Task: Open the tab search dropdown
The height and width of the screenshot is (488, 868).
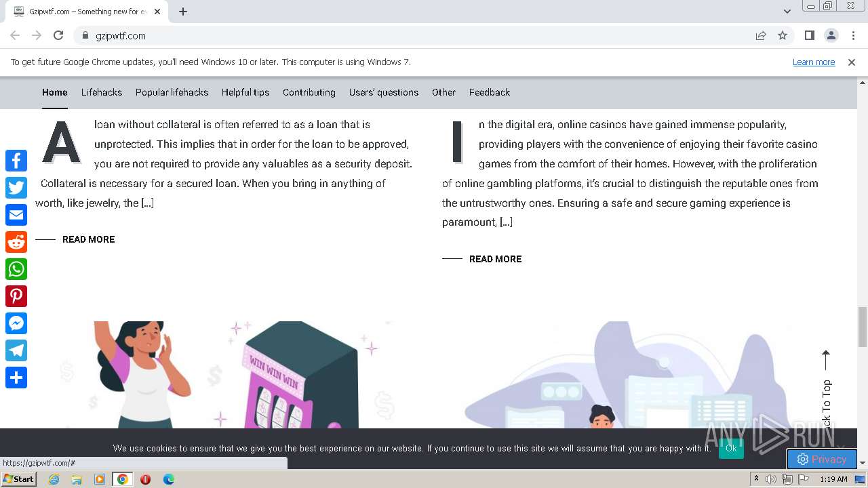Action: coord(787,11)
